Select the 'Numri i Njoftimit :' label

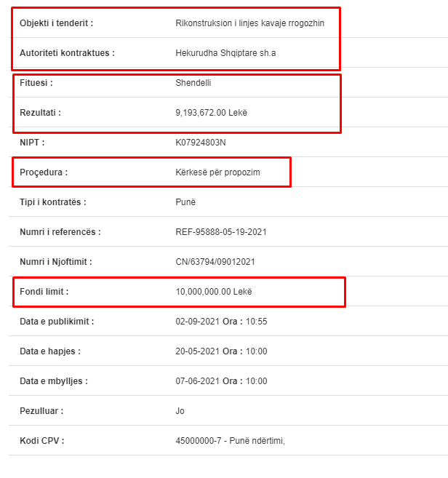[56, 262]
